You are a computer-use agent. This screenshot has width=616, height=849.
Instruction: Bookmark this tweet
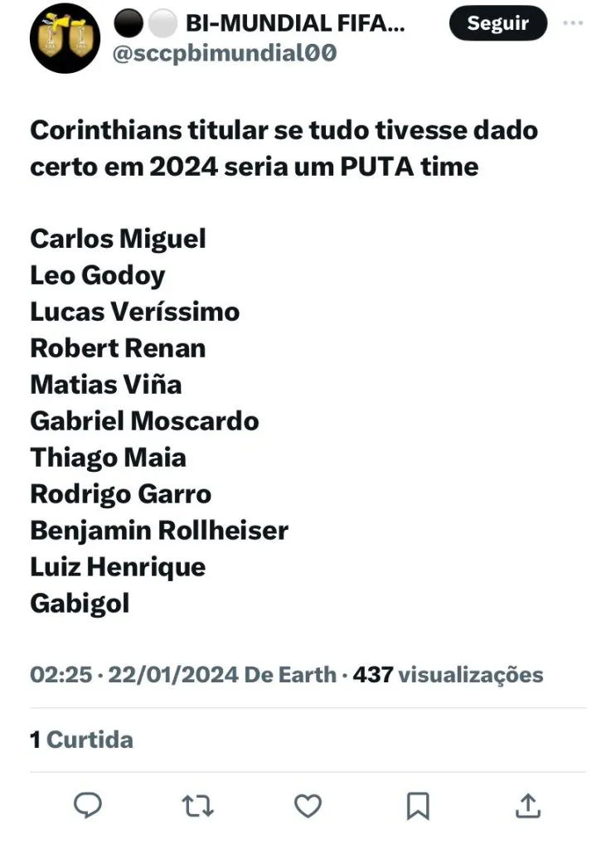pos(419,805)
